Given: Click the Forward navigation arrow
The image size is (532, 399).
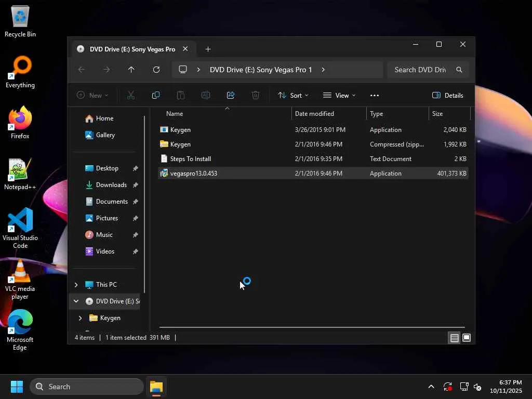Looking at the screenshot, I should 107,70.
